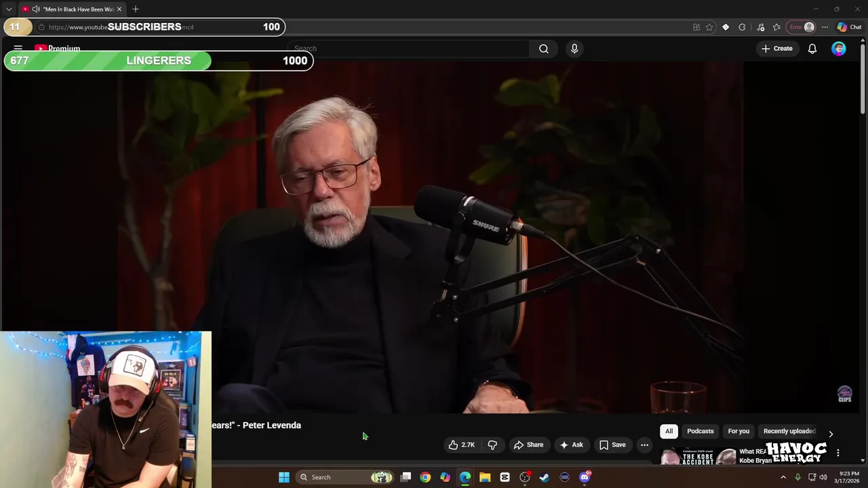Open options for the Kobe Bryan recommended video
The image size is (868, 488).
pyautogui.click(x=838, y=453)
